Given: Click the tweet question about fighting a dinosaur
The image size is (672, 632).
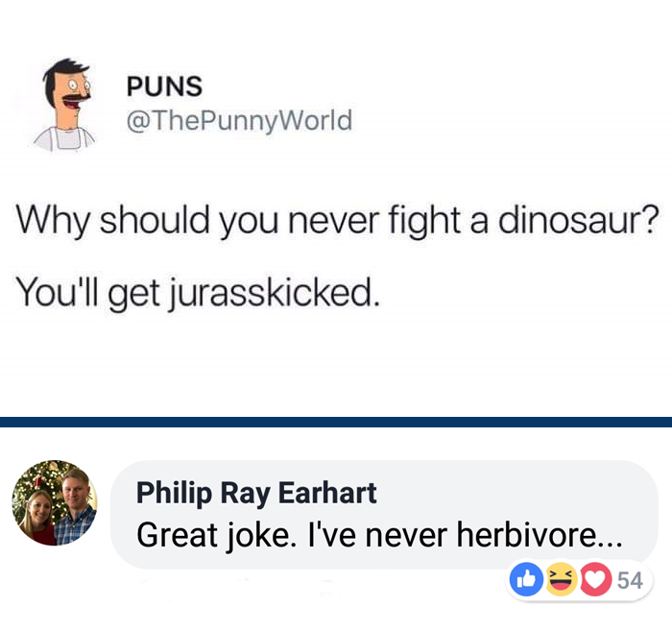Looking at the screenshot, I should (x=337, y=220).
